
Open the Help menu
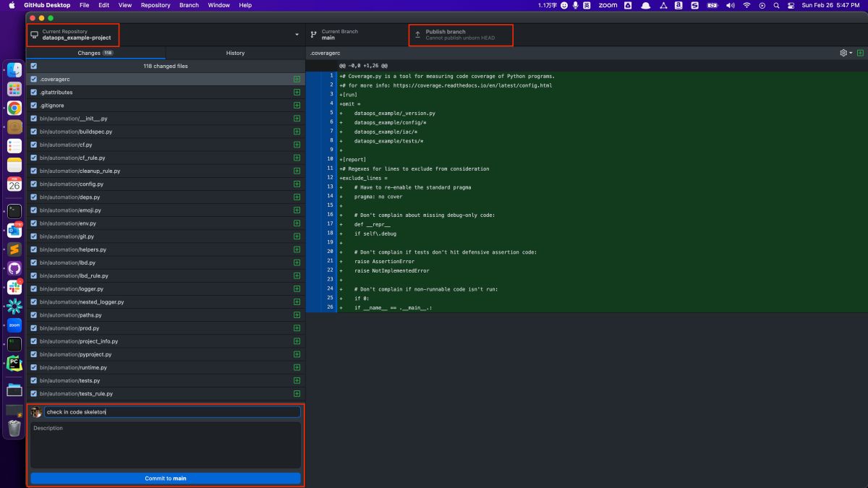(245, 5)
